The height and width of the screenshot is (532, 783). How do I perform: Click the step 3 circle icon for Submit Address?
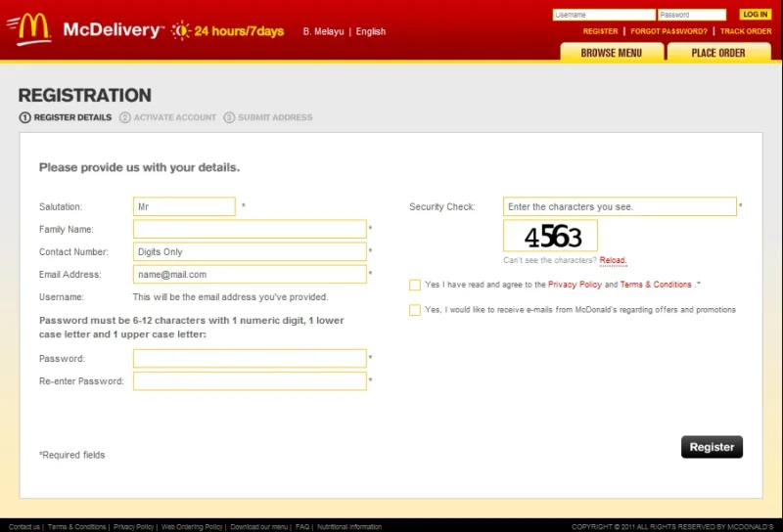tap(229, 117)
